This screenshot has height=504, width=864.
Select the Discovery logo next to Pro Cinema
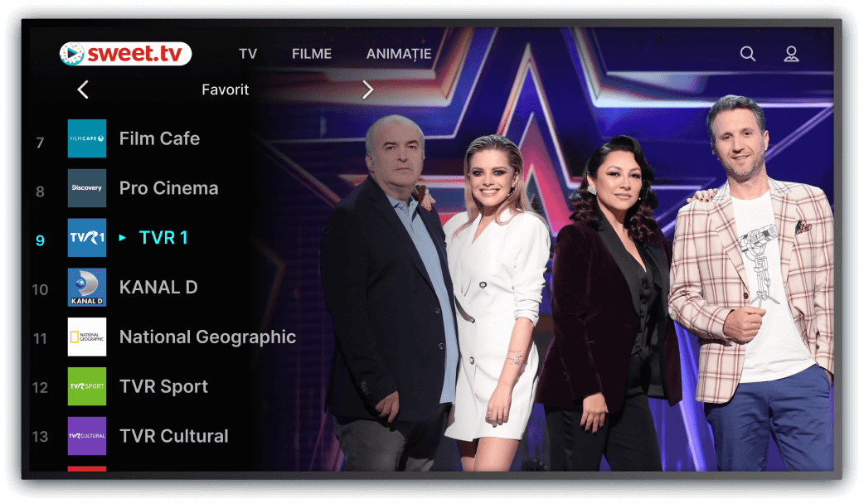click(87, 188)
